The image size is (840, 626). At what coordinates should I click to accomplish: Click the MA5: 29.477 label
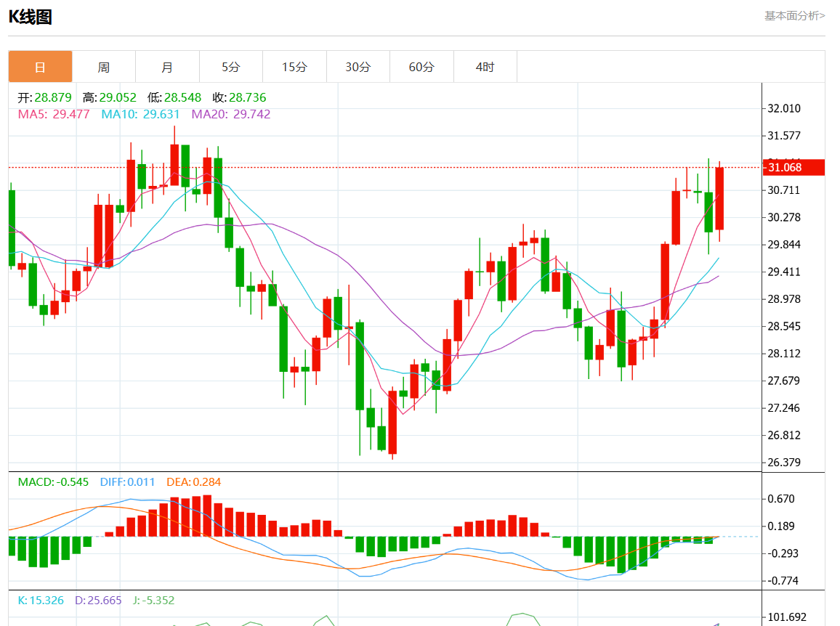[54, 114]
